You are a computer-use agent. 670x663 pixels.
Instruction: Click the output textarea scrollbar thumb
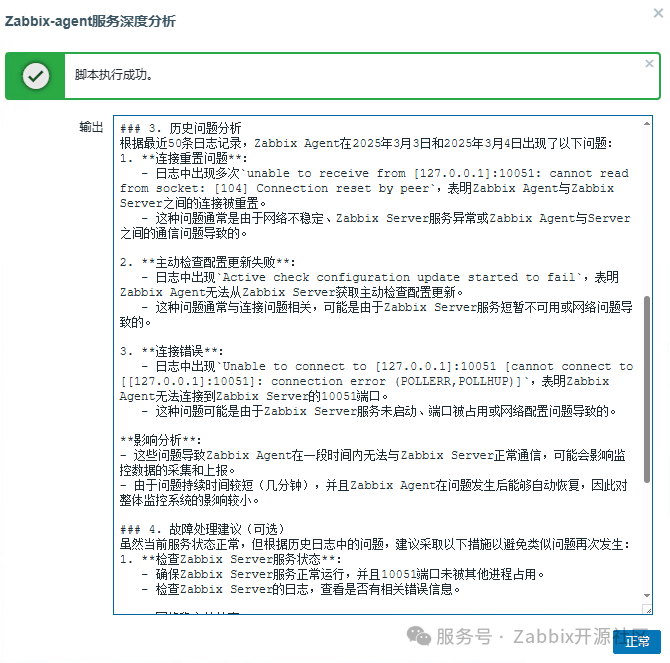[x=647, y=389]
